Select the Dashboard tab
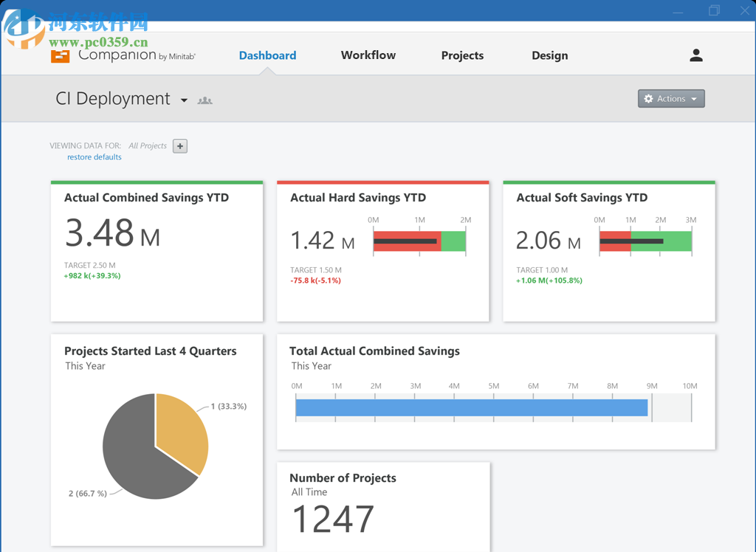This screenshot has width=756, height=552. (267, 55)
